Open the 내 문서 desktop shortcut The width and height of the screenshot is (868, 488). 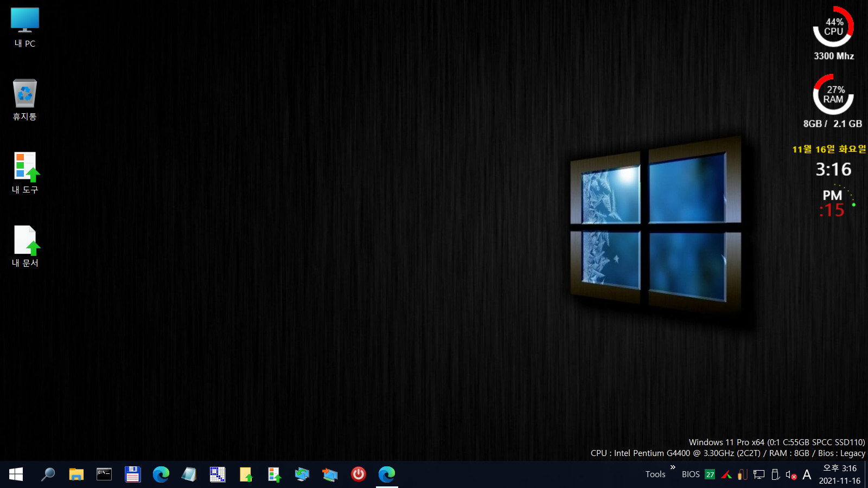pyautogui.click(x=25, y=246)
